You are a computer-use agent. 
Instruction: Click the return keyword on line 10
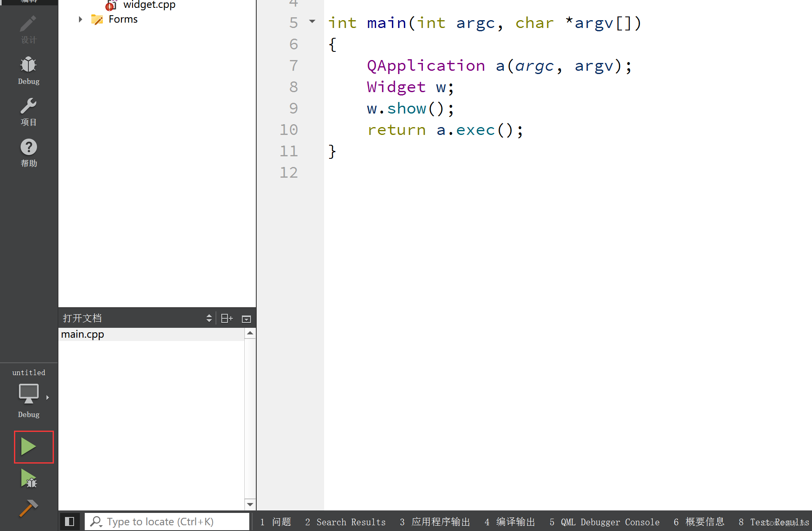396,130
